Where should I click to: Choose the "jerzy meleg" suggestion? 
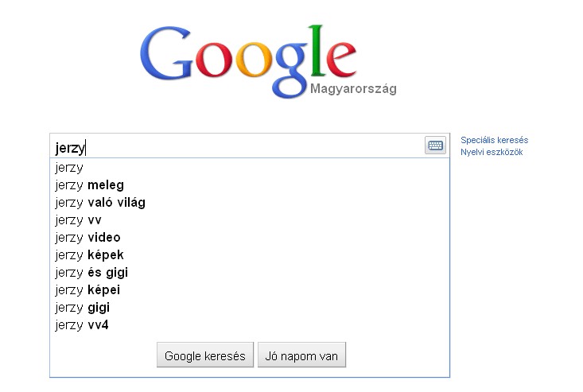pos(250,184)
